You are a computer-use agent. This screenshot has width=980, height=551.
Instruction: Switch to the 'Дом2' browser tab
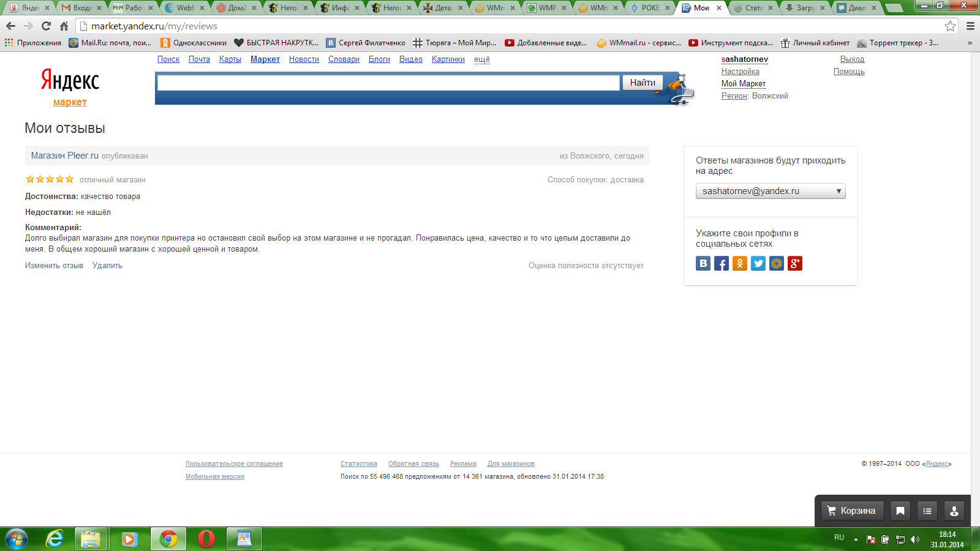236,8
